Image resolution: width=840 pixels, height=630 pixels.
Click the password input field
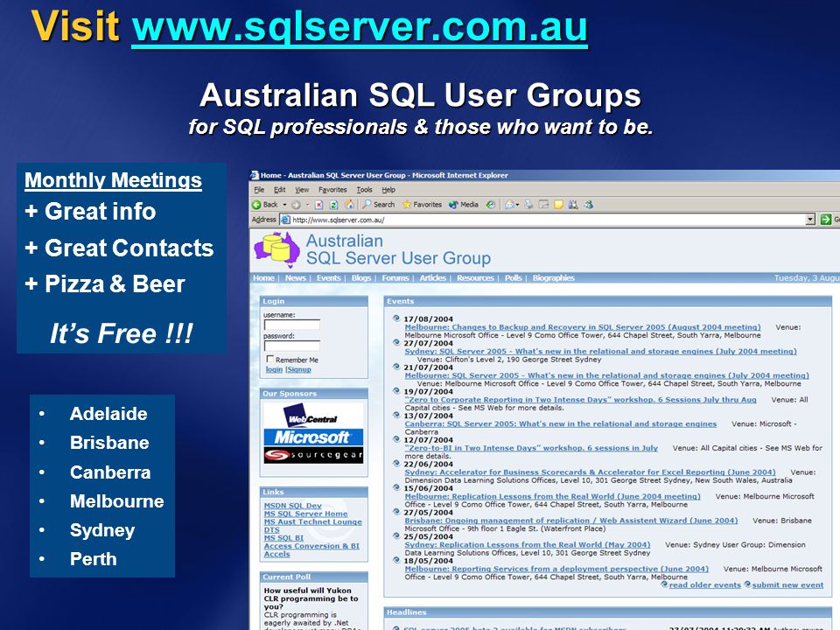292,346
